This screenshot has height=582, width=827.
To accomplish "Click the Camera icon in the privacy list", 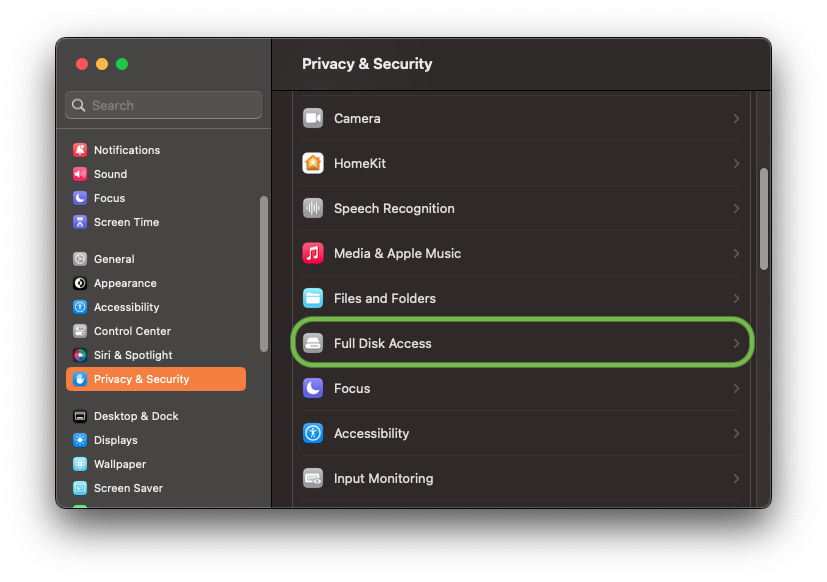I will pos(313,118).
